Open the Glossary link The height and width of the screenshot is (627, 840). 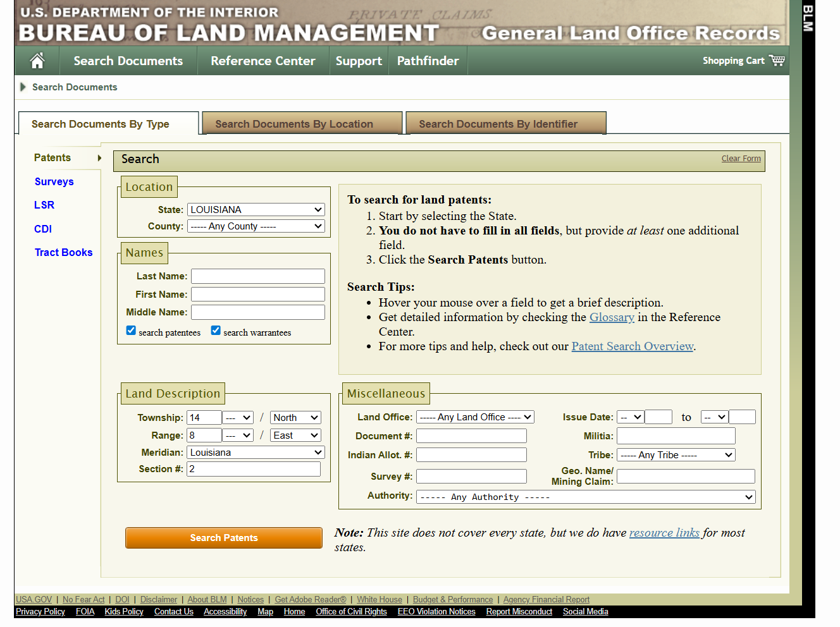click(612, 317)
